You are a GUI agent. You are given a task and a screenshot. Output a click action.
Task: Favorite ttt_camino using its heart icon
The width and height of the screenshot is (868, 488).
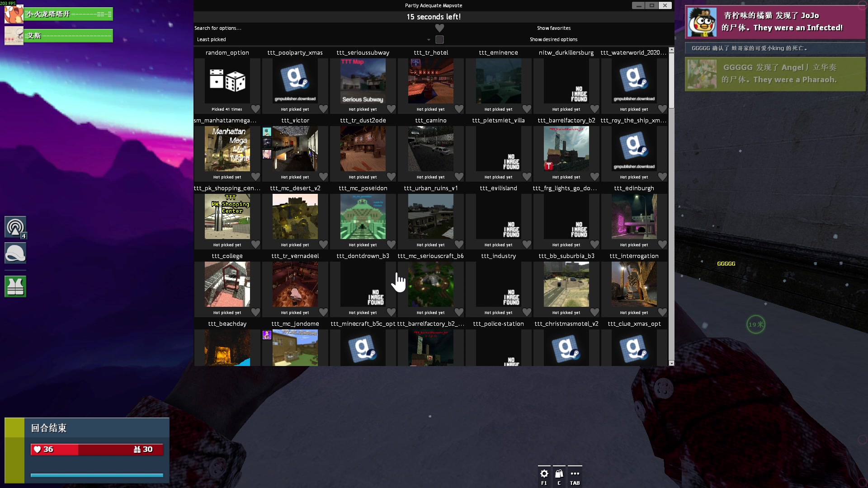459,177
